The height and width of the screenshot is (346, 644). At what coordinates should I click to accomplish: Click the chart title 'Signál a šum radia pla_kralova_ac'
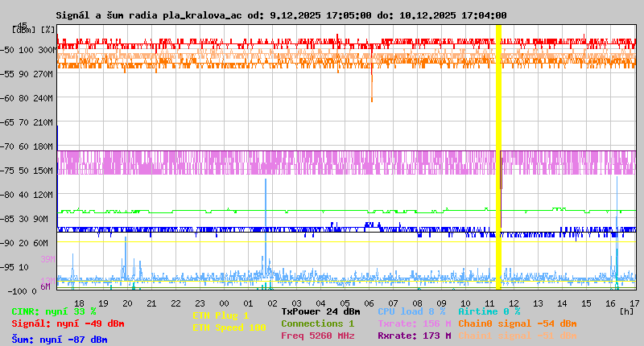click(149, 15)
